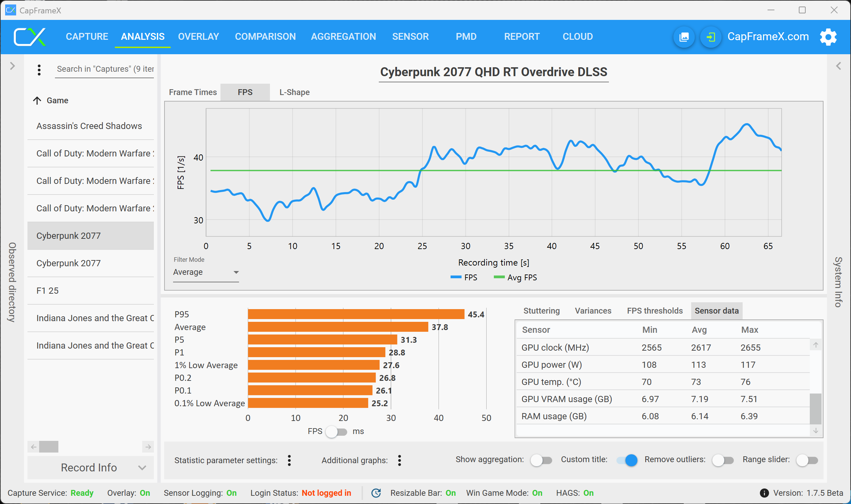Screen dimensions: 851x504
Task: Select the L-Shape graph tab
Action: (x=294, y=92)
